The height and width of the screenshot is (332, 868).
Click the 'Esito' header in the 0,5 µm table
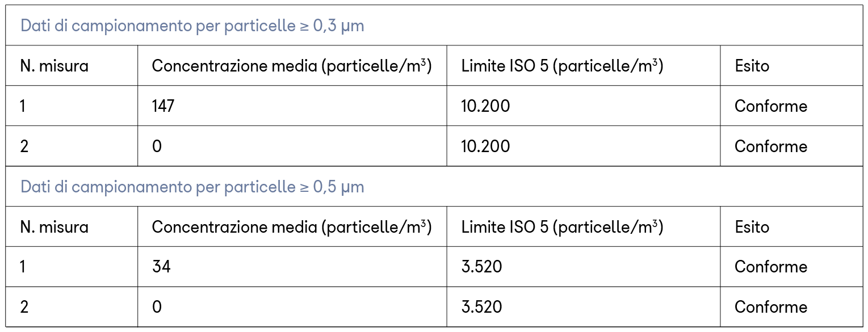752,227
